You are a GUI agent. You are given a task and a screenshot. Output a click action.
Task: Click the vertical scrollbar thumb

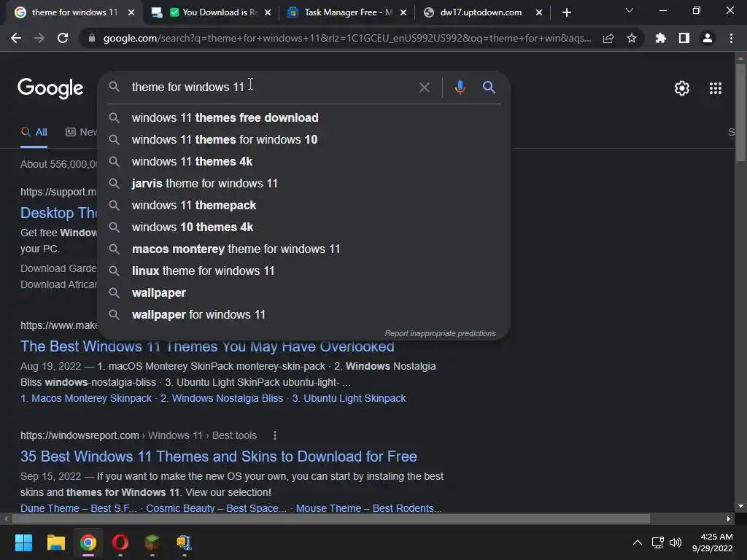[x=740, y=112]
